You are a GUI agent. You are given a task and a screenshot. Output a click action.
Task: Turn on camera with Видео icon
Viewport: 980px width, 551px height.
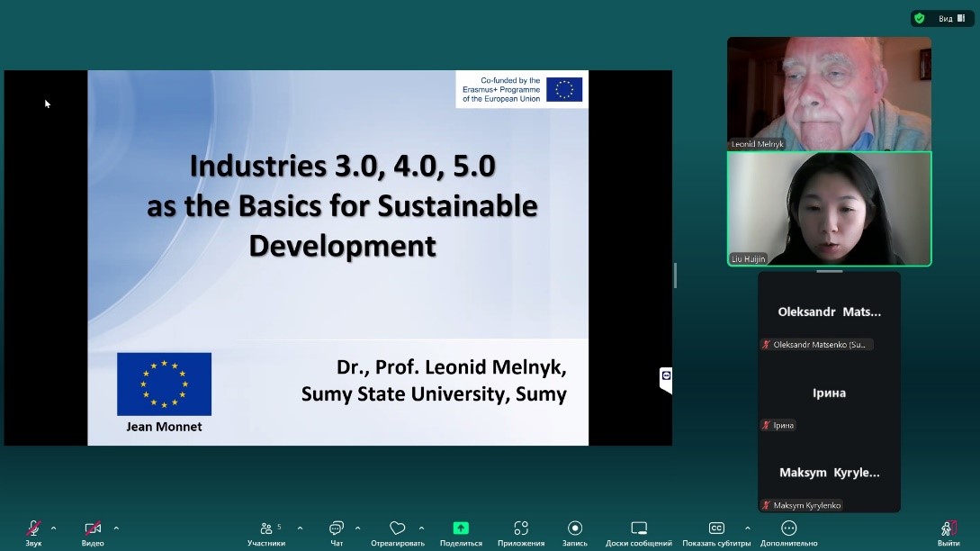click(93, 528)
